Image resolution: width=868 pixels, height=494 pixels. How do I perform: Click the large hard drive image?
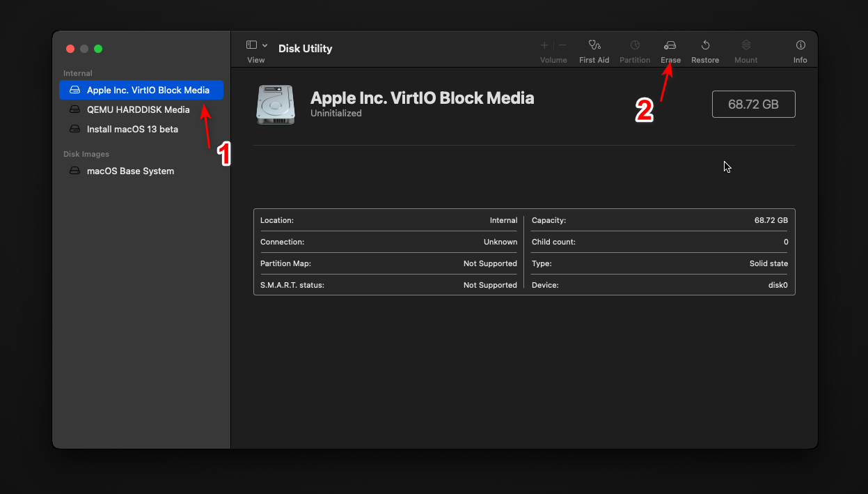(x=276, y=105)
